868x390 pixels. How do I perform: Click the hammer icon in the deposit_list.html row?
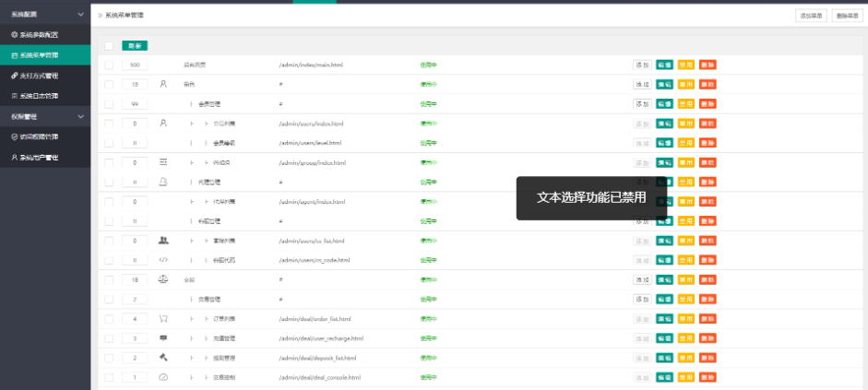point(163,358)
